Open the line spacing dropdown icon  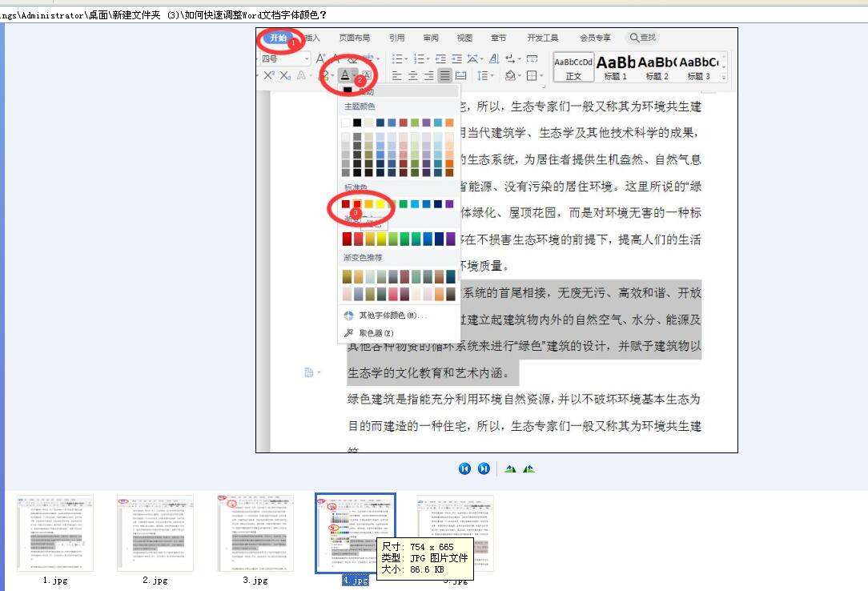pos(484,76)
